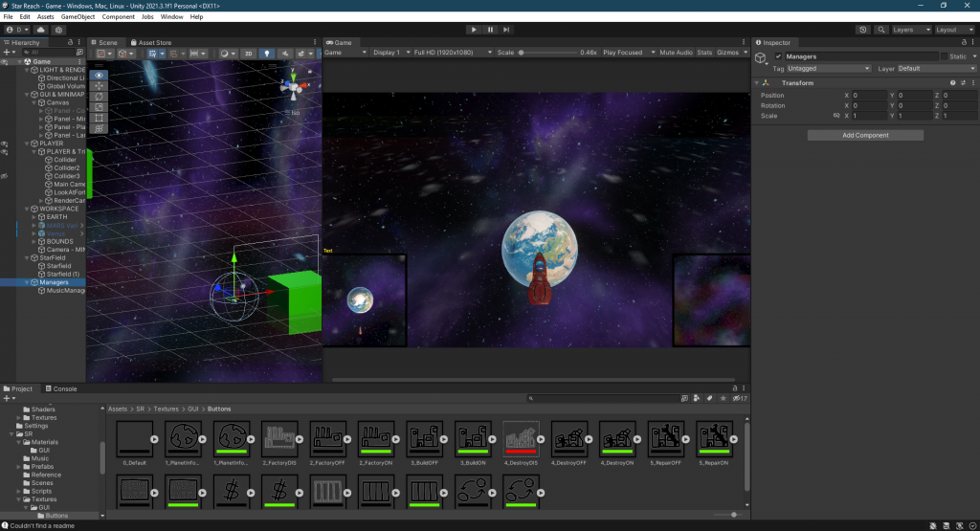The width and height of the screenshot is (980, 531).
Task: Toggle the Static checkbox in Inspector
Action: pos(945,56)
